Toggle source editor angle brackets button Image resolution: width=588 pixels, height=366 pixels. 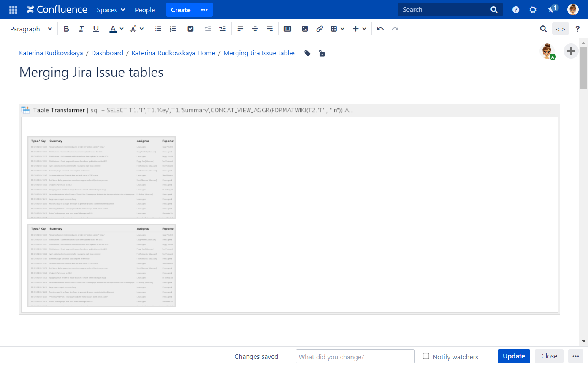point(560,29)
